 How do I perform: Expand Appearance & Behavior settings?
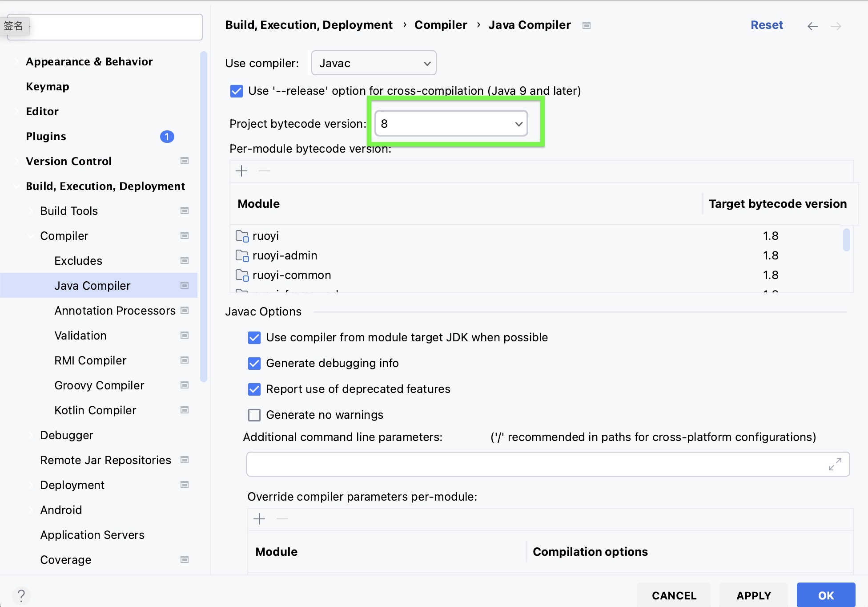(x=17, y=61)
